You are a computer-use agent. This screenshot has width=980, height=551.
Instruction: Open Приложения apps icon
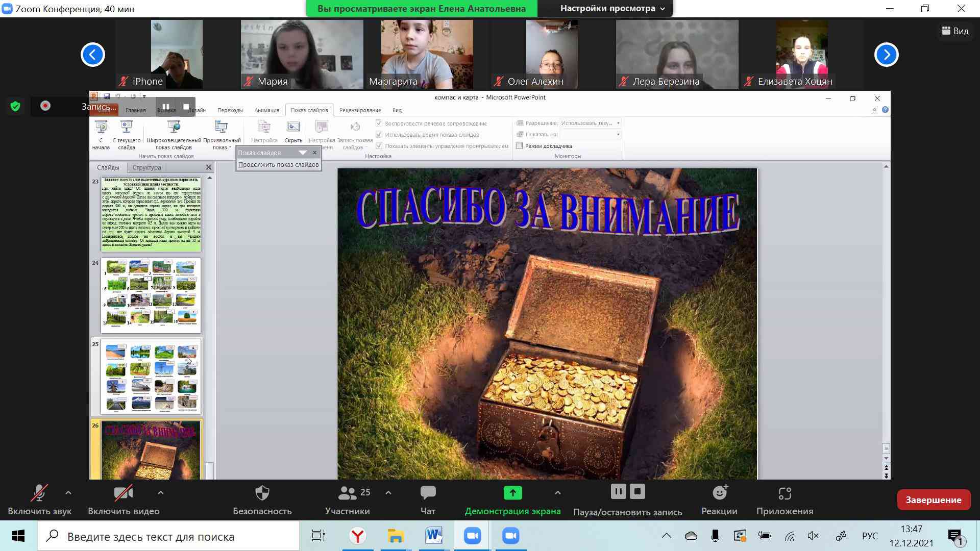pyautogui.click(x=785, y=493)
